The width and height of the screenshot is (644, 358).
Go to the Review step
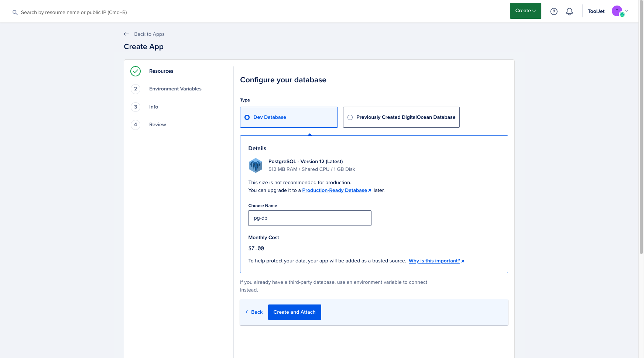pos(157,125)
